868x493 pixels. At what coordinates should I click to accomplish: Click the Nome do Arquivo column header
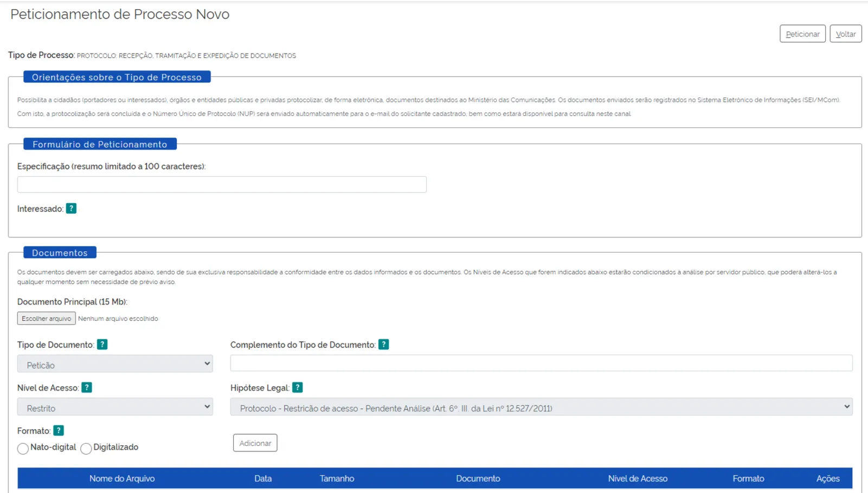click(122, 478)
